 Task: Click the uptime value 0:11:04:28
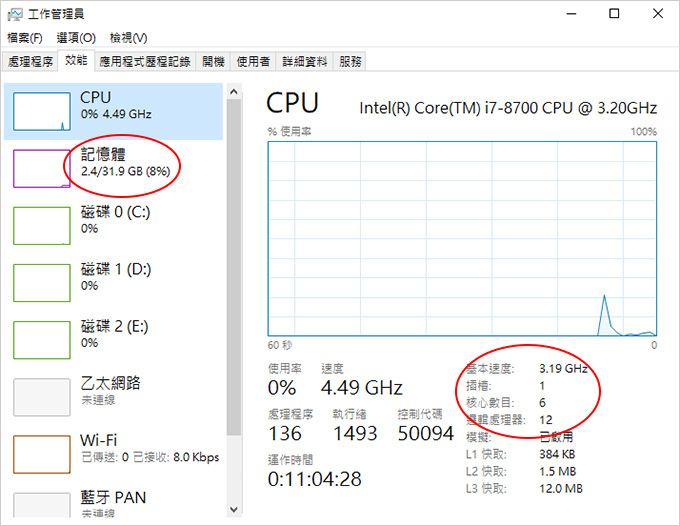pos(314,479)
